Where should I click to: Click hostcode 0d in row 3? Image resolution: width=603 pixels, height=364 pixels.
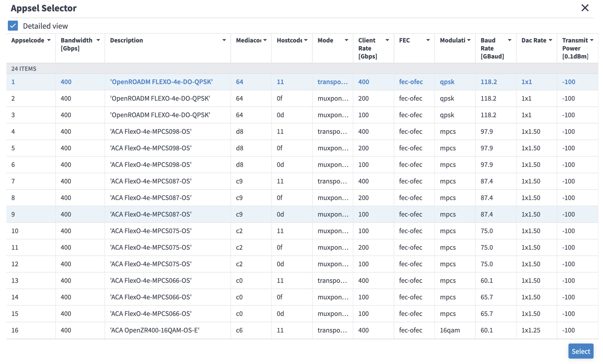(280, 115)
